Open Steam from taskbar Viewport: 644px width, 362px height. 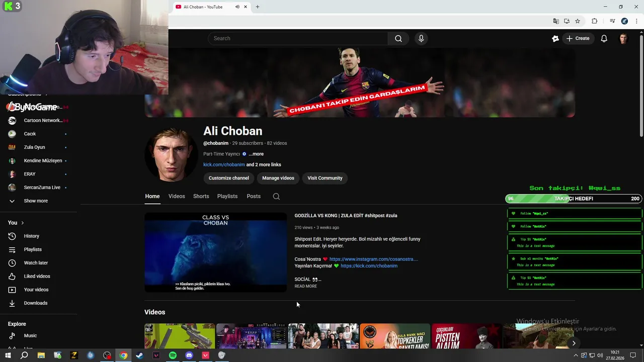click(139, 355)
